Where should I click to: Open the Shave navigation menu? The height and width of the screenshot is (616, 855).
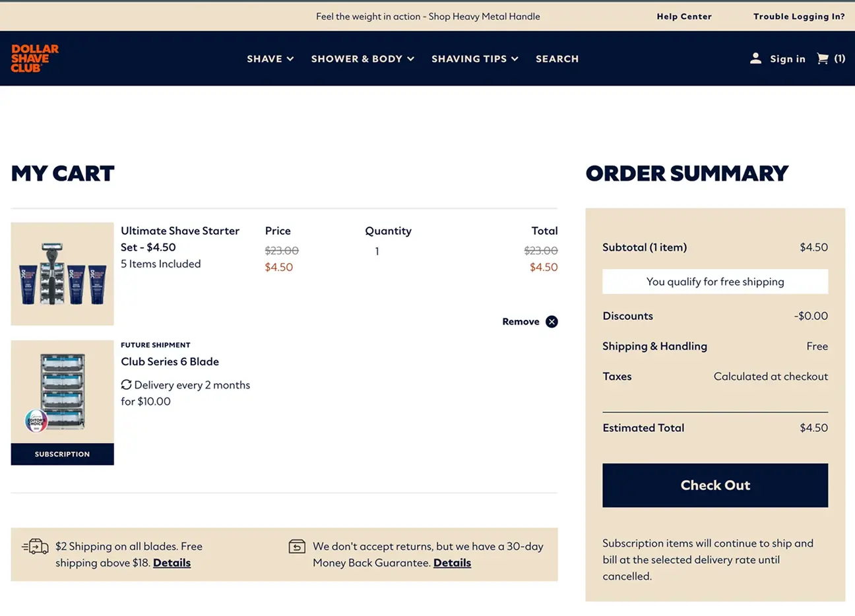click(270, 59)
